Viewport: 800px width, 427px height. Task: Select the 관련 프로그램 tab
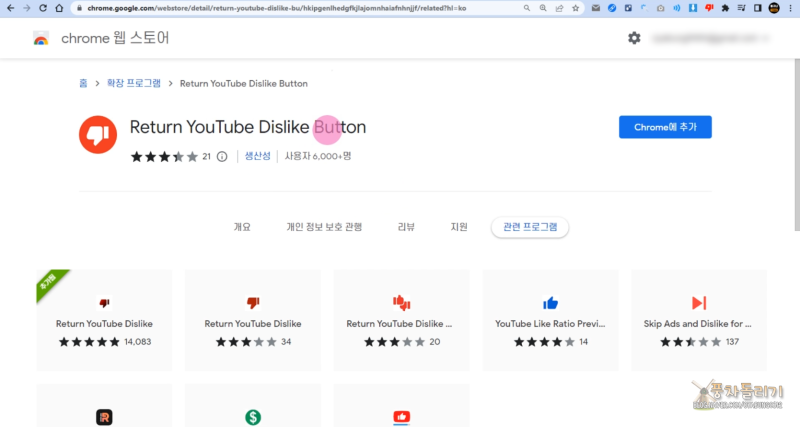pos(530,227)
